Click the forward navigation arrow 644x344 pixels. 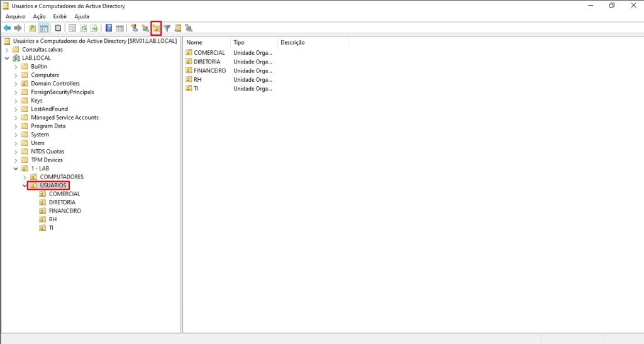[18, 28]
